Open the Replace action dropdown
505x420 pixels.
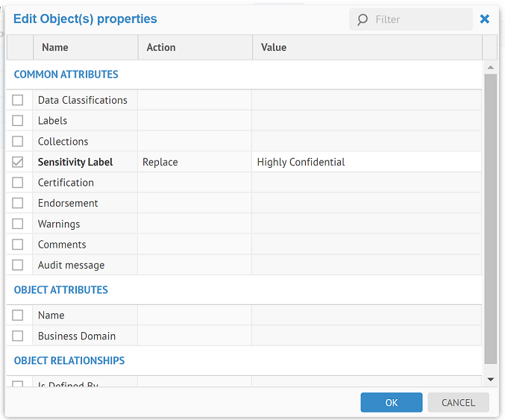(194, 162)
